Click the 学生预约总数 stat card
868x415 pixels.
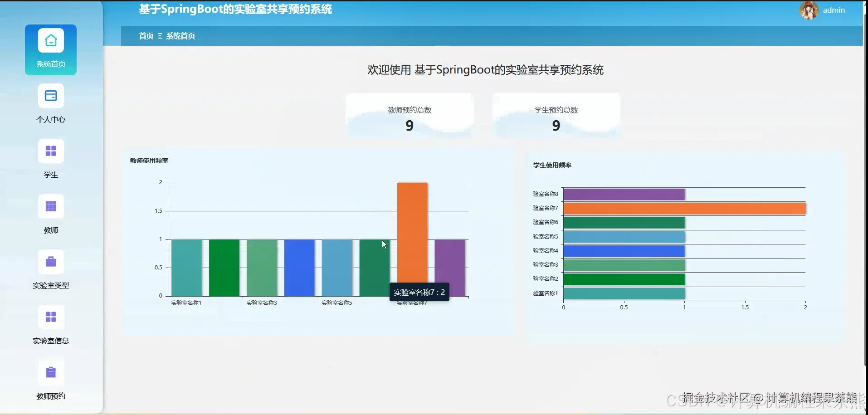[556, 116]
